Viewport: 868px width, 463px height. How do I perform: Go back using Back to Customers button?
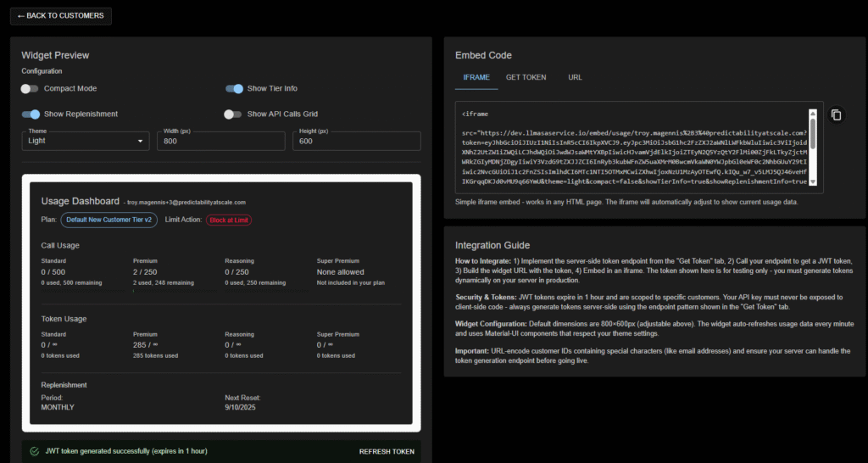60,15
